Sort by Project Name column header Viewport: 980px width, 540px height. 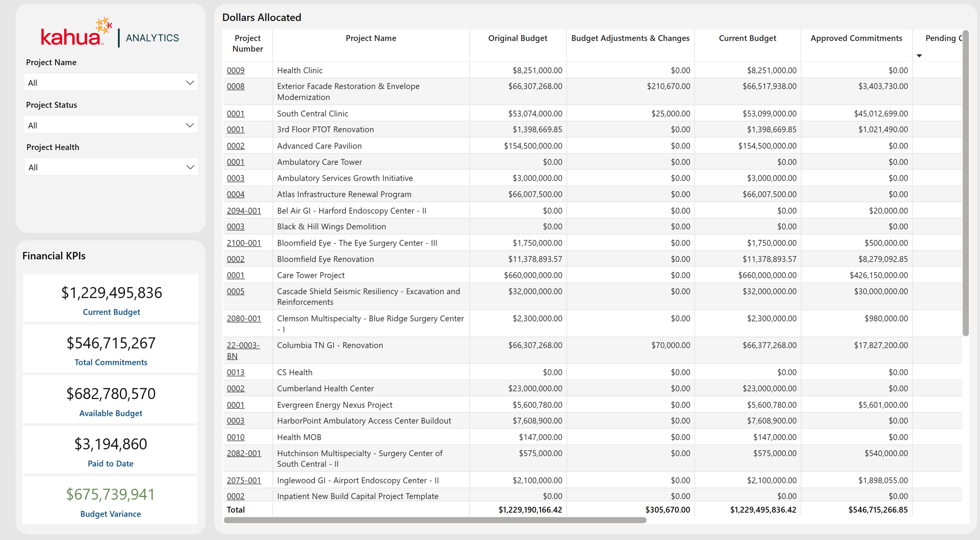[371, 38]
